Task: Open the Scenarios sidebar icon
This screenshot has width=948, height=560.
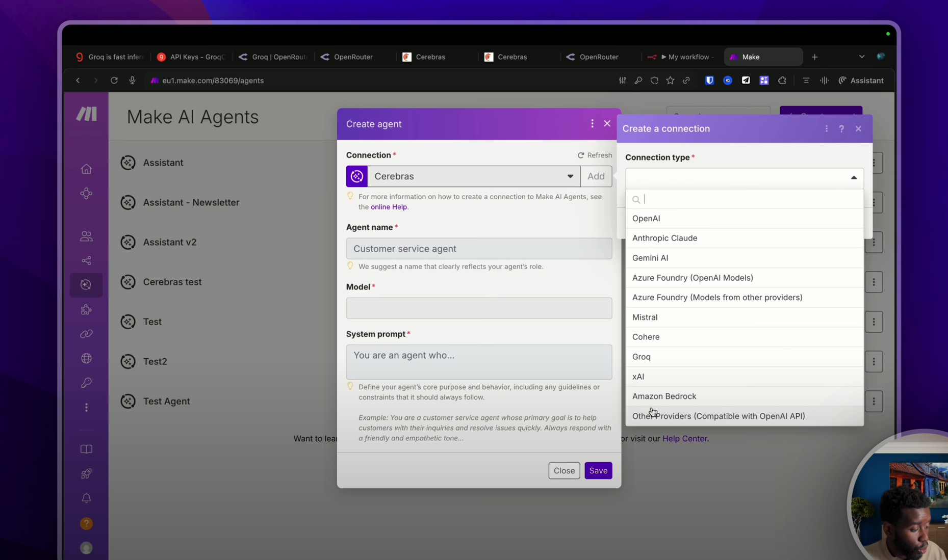Action: 86,193
